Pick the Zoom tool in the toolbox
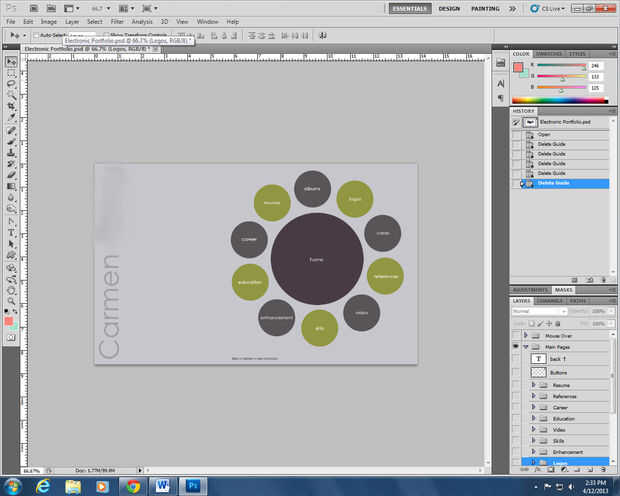The image size is (620, 496). pos(11,299)
